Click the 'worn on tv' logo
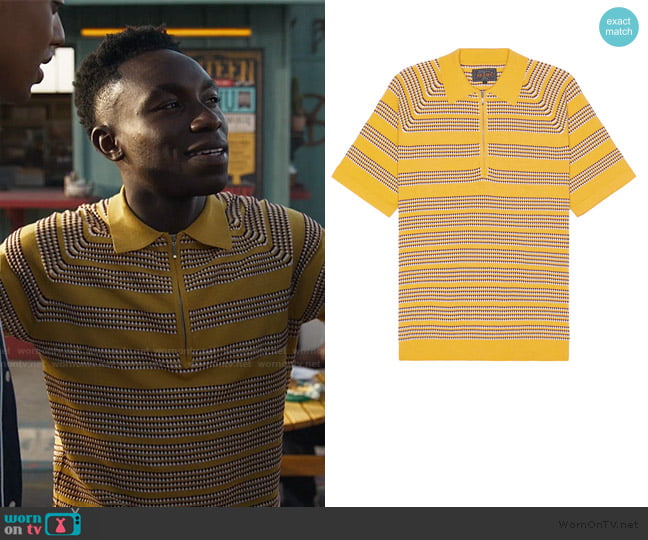 click(42, 523)
